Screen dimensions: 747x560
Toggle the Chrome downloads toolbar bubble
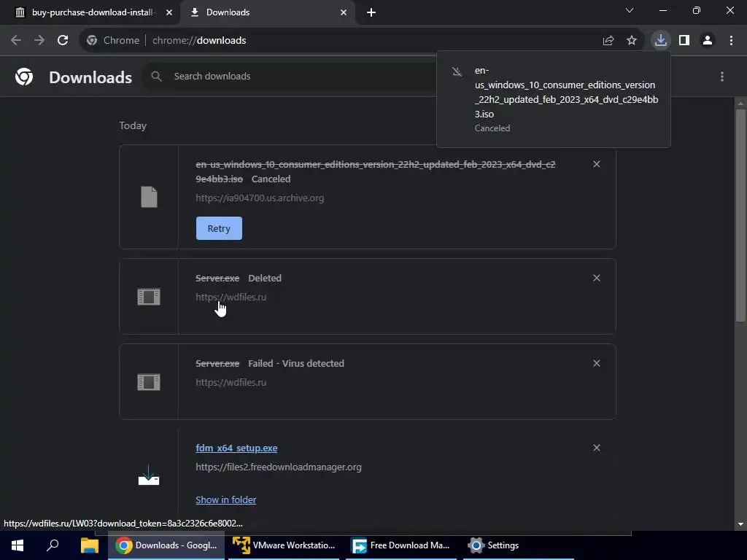661,40
